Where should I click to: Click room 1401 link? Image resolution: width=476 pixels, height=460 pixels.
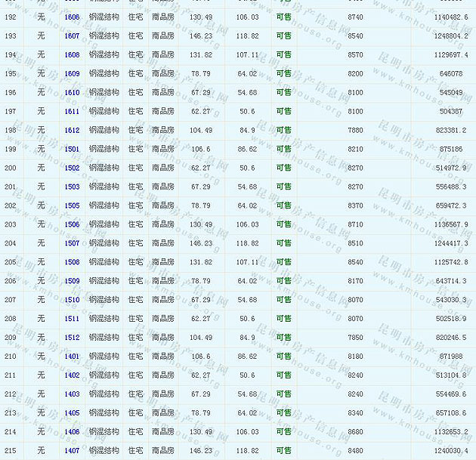pyautogui.click(x=72, y=357)
